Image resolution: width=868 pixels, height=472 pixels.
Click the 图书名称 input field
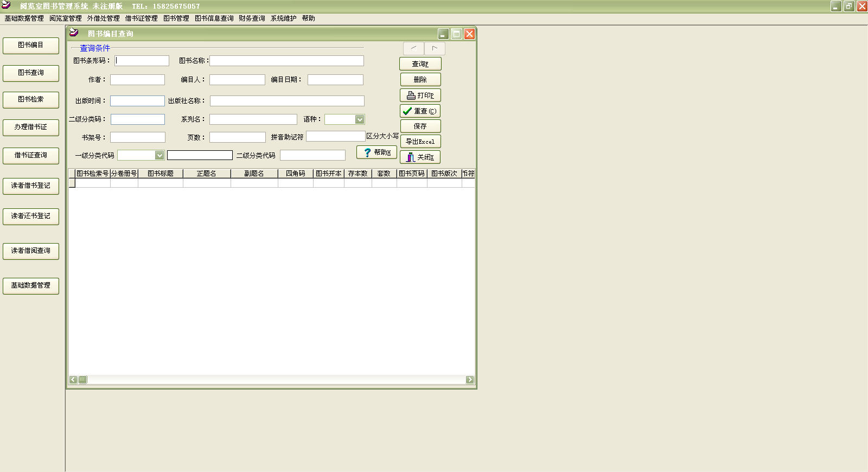click(x=286, y=61)
